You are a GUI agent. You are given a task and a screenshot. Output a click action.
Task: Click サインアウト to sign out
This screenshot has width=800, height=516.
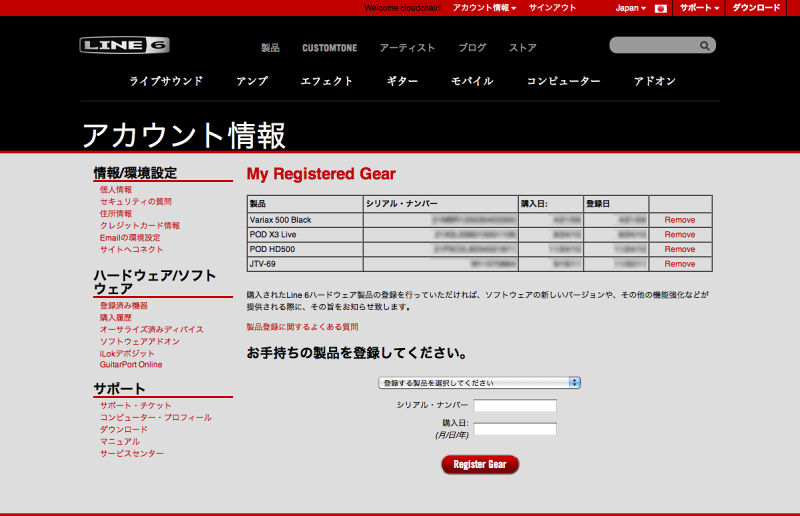552,8
